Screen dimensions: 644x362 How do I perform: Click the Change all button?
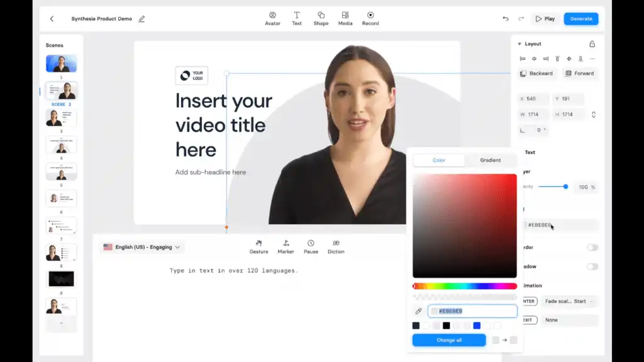click(449, 340)
